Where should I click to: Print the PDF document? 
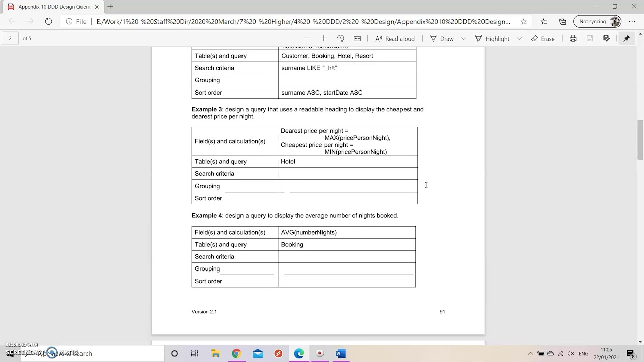coord(573,39)
